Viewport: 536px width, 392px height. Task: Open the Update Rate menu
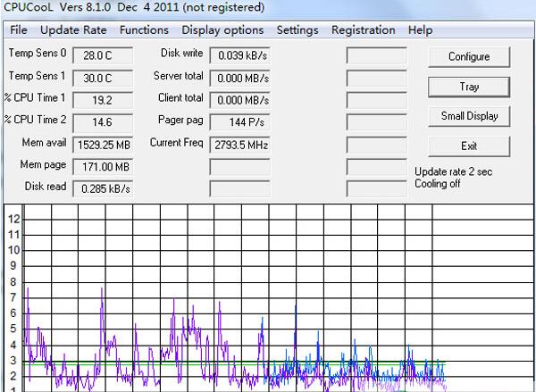coord(73,30)
